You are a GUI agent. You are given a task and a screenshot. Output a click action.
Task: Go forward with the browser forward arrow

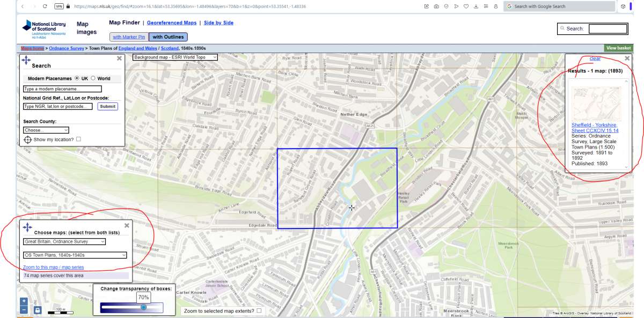point(34,6)
